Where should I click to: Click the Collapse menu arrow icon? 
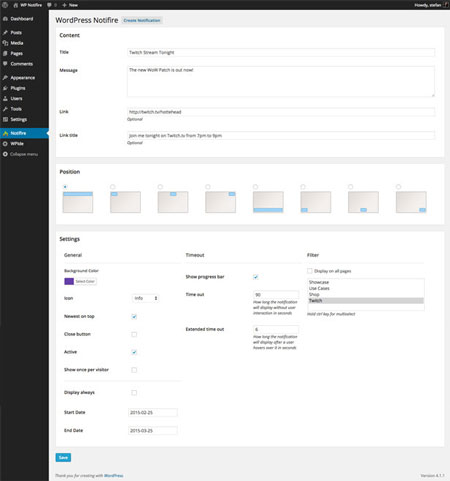[5, 154]
